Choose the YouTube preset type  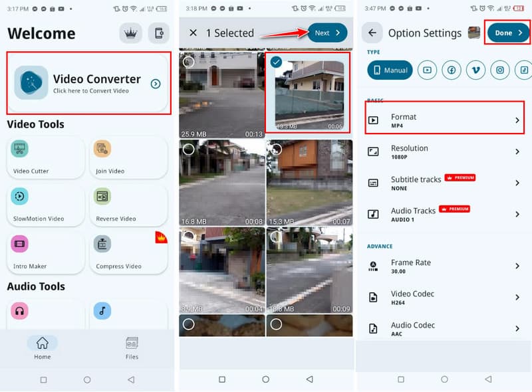[428, 70]
